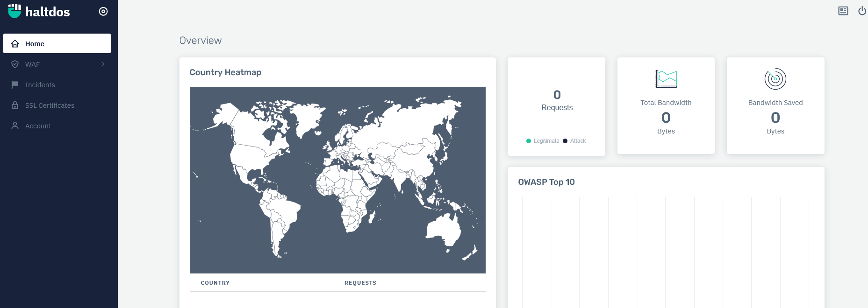Click the Bandwidth Saved radar icon
Image resolution: width=868 pixels, height=308 pixels.
coord(775,79)
